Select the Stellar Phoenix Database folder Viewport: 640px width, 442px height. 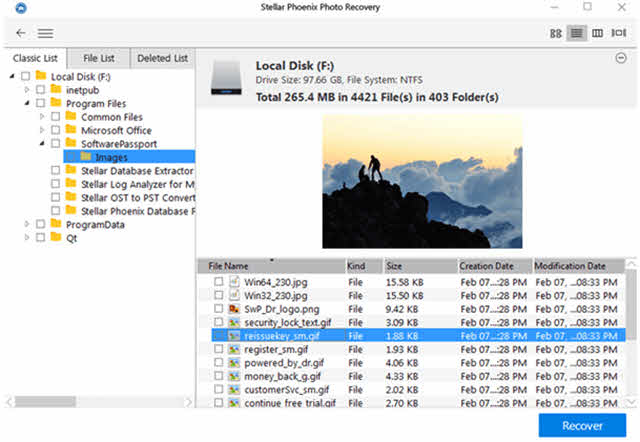(138, 211)
